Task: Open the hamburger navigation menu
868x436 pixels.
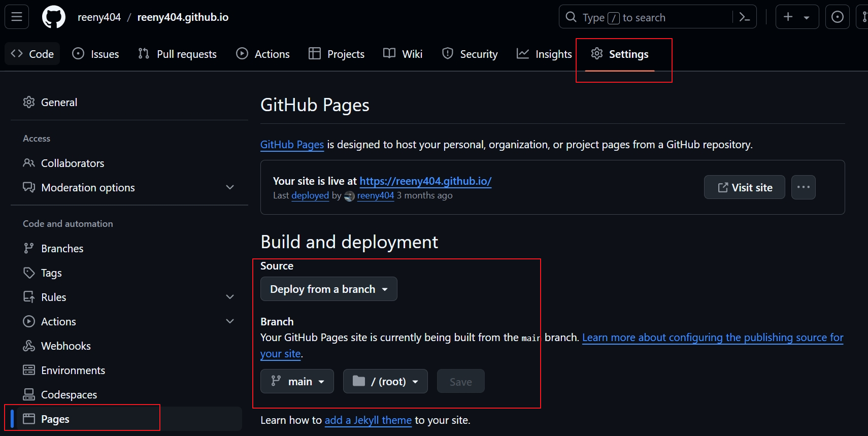Action: pyautogui.click(x=17, y=17)
